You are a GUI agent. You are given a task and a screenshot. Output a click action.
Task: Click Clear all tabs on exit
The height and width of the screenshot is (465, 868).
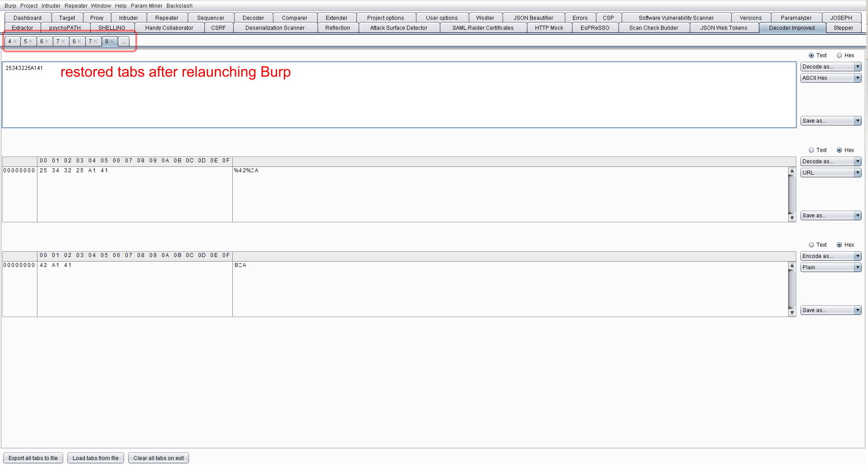[x=159, y=458]
